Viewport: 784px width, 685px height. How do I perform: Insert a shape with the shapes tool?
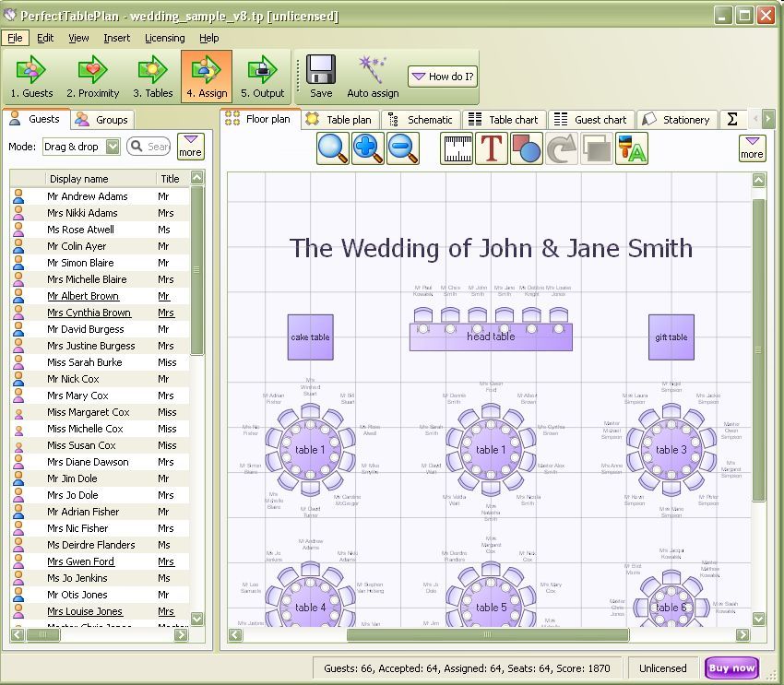(x=527, y=148)
